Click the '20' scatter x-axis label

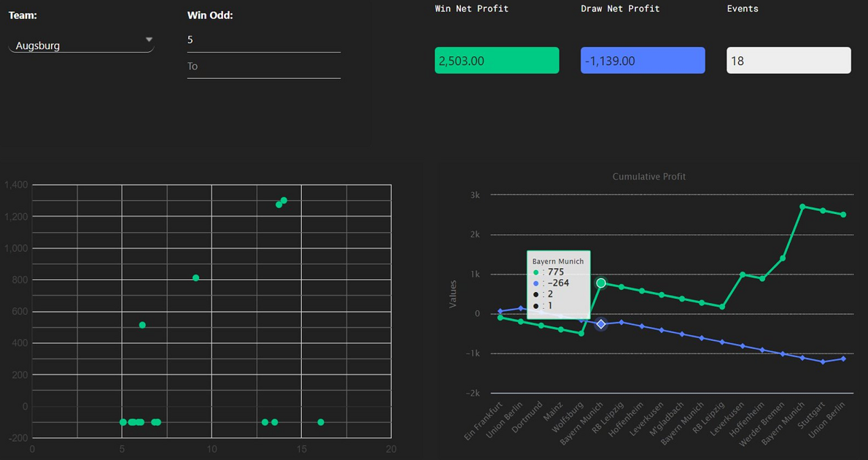pyautogui.click(x=391, y=449)
